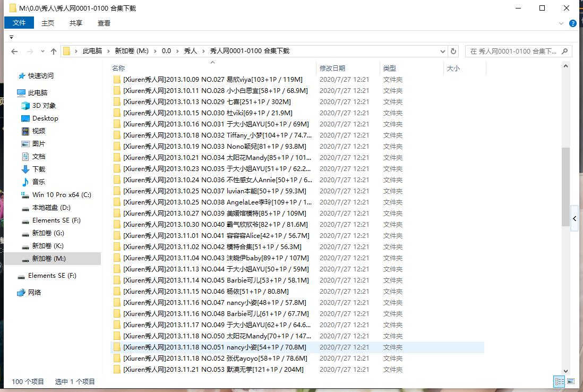The width and height of the screenshot is (583, 392).
Task: Click the 音乐 music note icon
Action: click(25, 182)
